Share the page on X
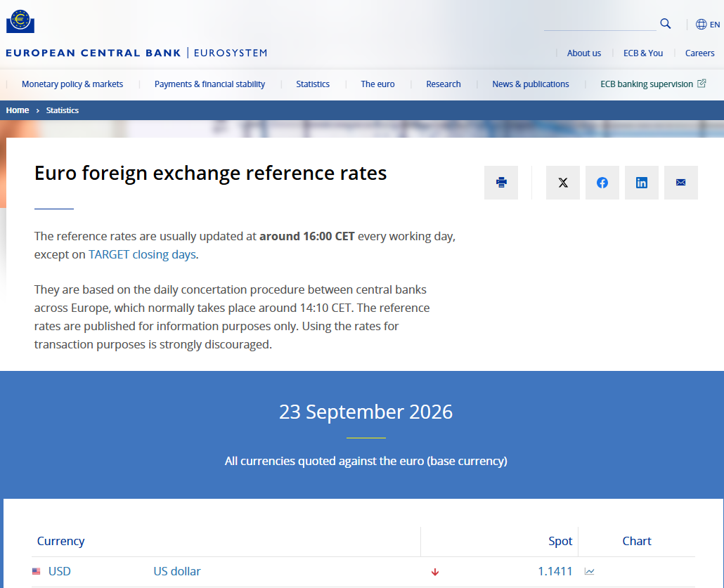This screenshot has width=724, height=588. pos(562,183)
